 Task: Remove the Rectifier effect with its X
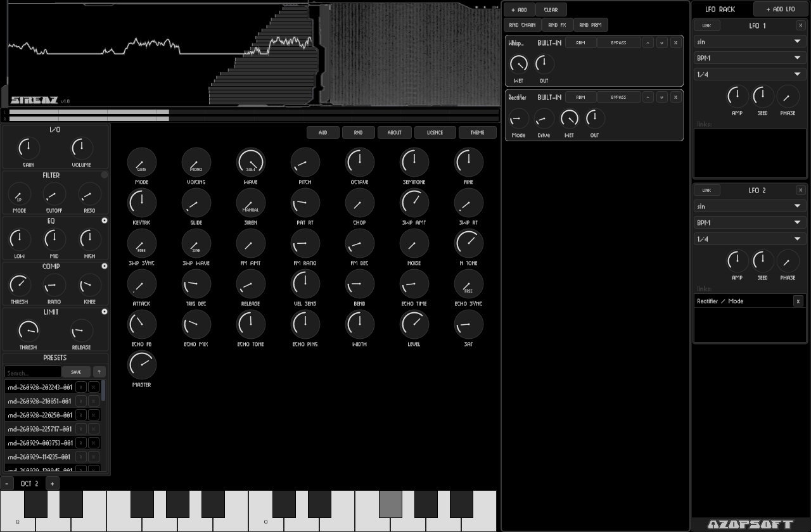click(x=676, y=97)
